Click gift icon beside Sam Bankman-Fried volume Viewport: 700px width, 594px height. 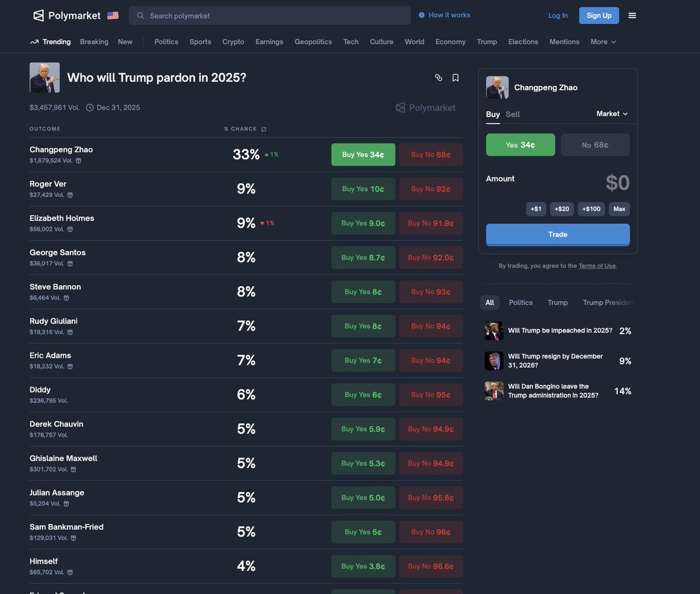[73, 538]
